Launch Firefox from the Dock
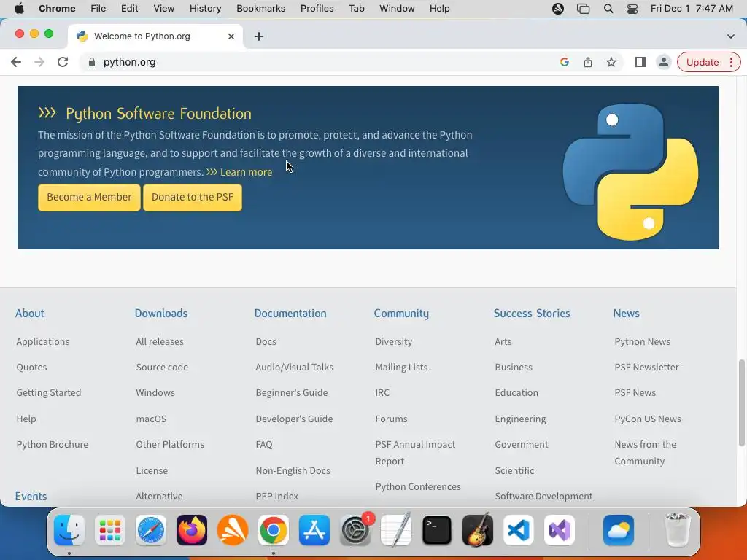747x560 pixels. 192,530
